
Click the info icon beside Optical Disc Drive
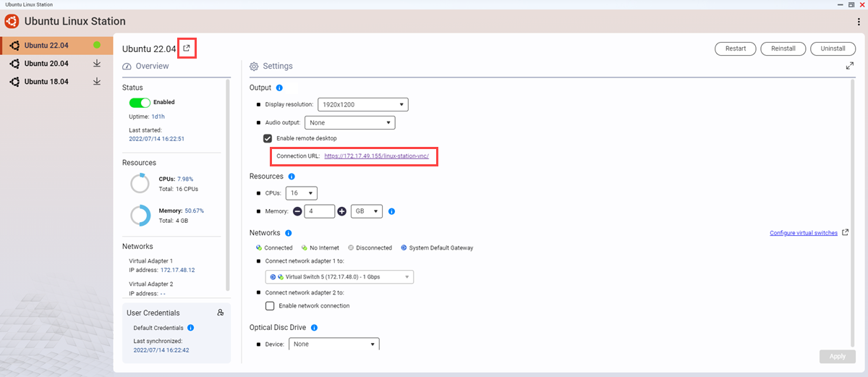click(x=315, y=328)
